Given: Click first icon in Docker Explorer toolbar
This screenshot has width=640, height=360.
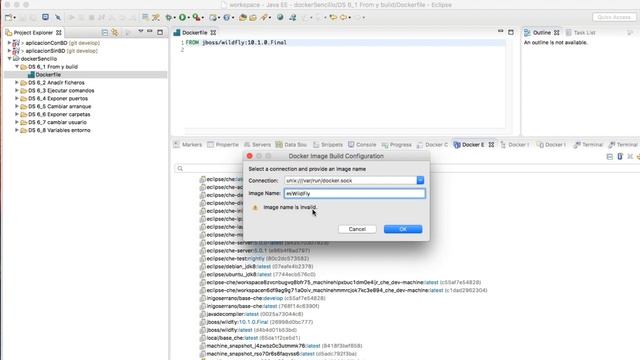Looking at the screenshot, I should (609, 157).
